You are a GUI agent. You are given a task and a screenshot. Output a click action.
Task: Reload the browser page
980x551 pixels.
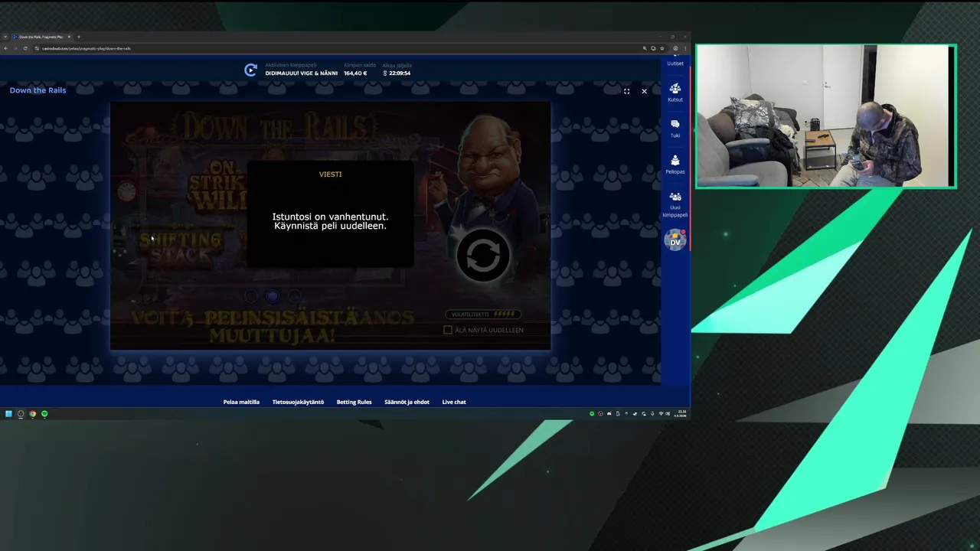[x=25, y=48]
